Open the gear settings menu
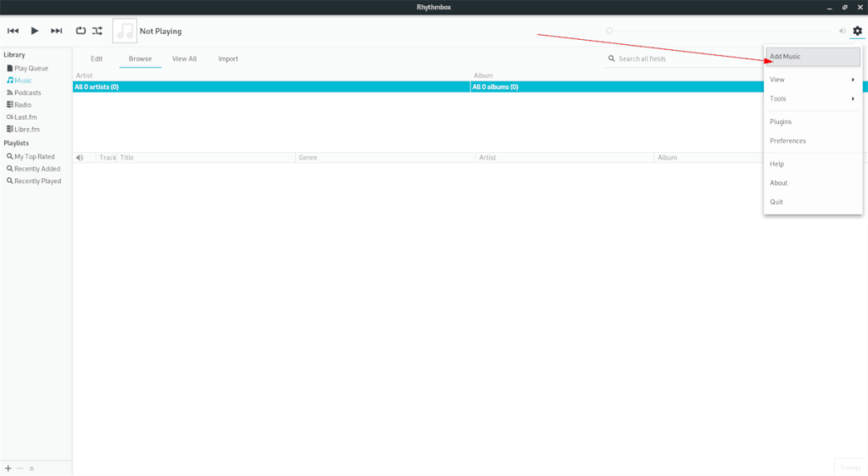Image resolution: width=868 pixels, height=476 pixels. (857, 31)
